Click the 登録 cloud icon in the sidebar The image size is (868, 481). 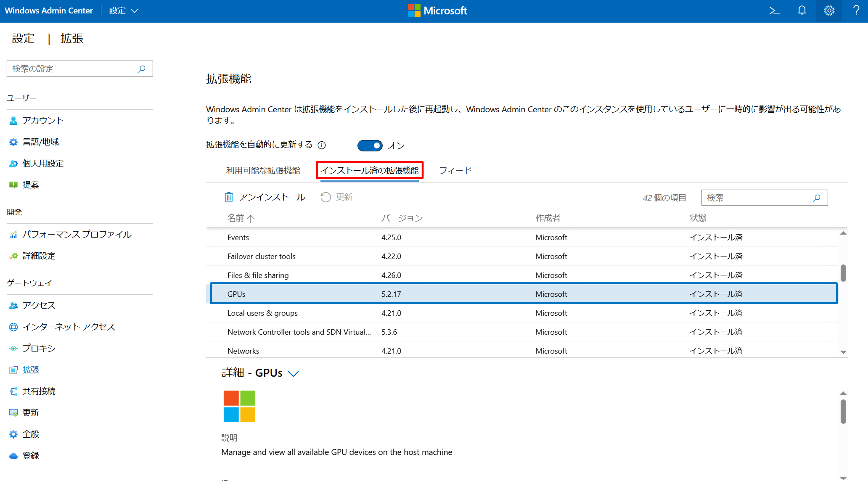click(x=13, y=456)
